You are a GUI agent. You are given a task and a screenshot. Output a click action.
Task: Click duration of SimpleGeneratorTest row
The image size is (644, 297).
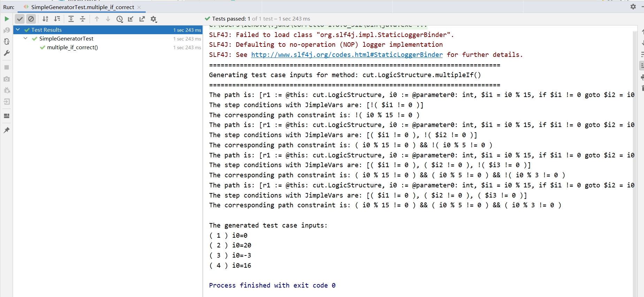187,39
